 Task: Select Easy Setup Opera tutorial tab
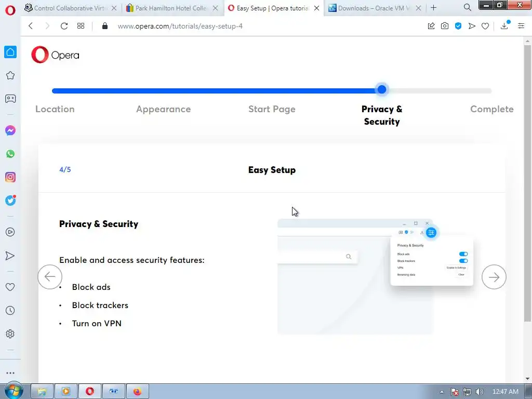pyautogui.click(x=273, y=8)
